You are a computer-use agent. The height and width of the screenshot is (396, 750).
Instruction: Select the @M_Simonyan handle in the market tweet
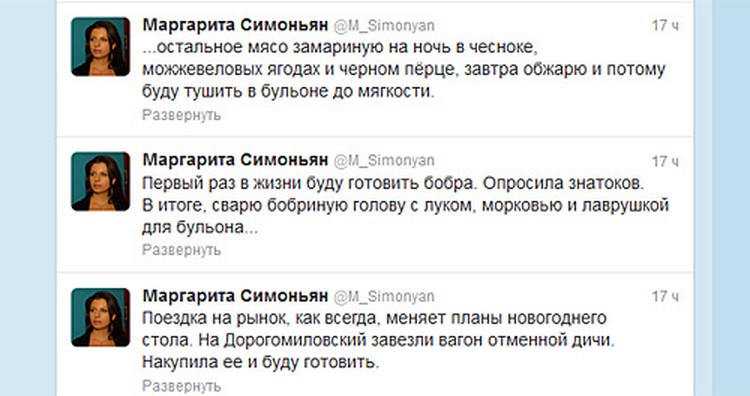[x=384, y=297]
